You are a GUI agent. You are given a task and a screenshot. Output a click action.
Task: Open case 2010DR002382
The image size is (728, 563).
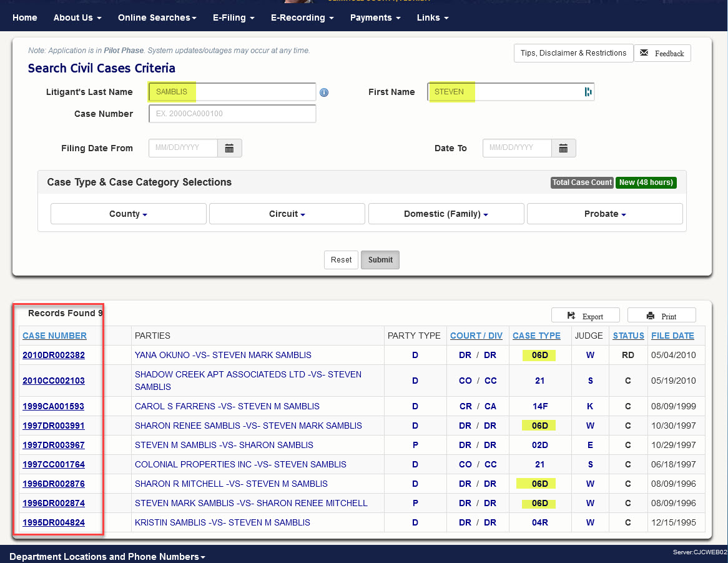[54, 355]
